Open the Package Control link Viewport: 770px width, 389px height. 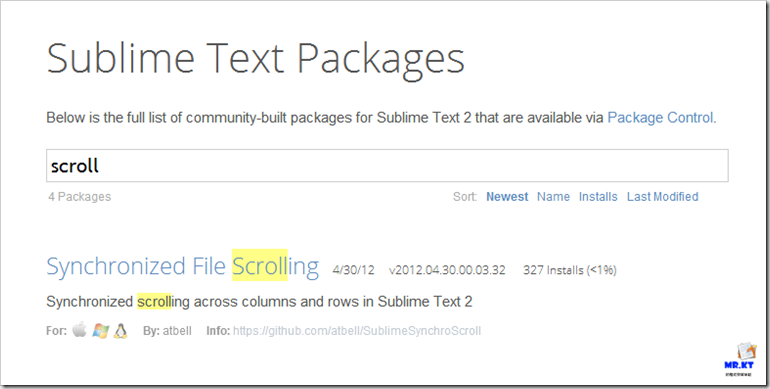tap(660, 118)
